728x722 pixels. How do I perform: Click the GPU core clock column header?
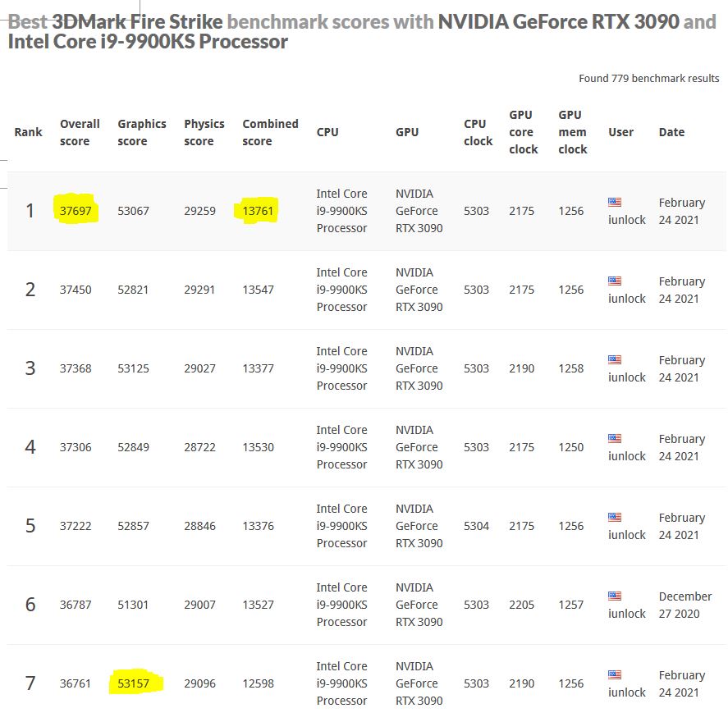click(x=523, y=132)
